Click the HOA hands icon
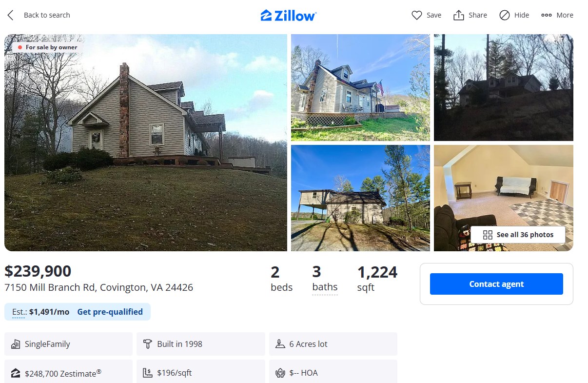This screenshot has height=383, width=588. [280, 373]
